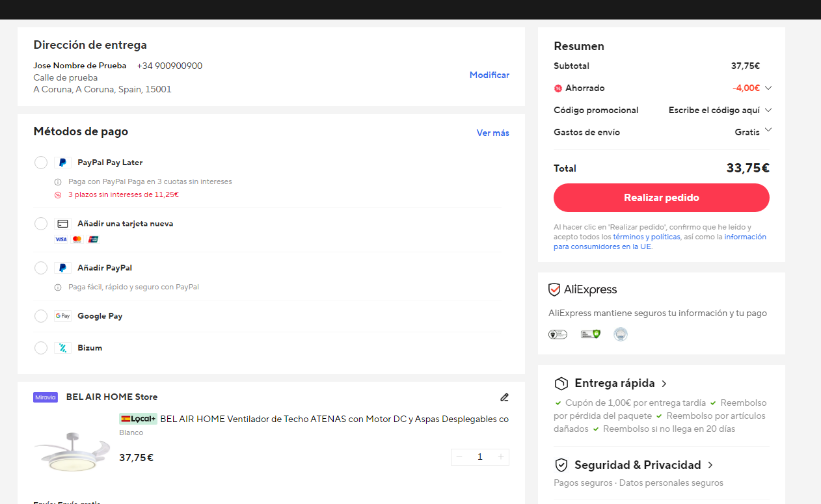Click the Entrega rápida box icon
821x504 pixels.
pos(561,383)
